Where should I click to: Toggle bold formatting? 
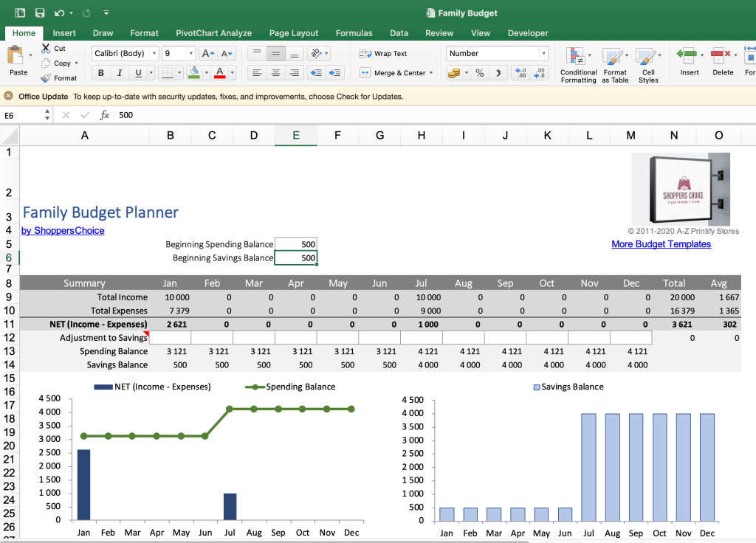pyautogui.click(x=101, y=73)
